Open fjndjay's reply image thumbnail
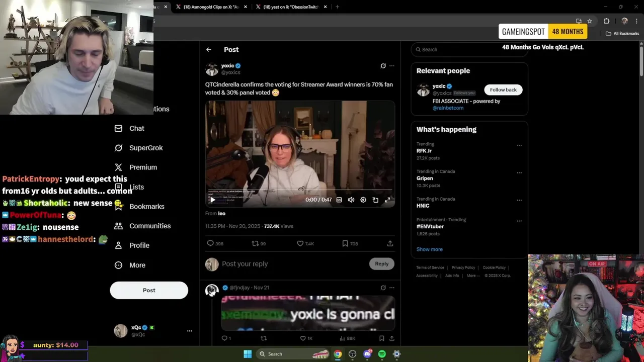This screenshot has width=644, height=362. [308, 313]
